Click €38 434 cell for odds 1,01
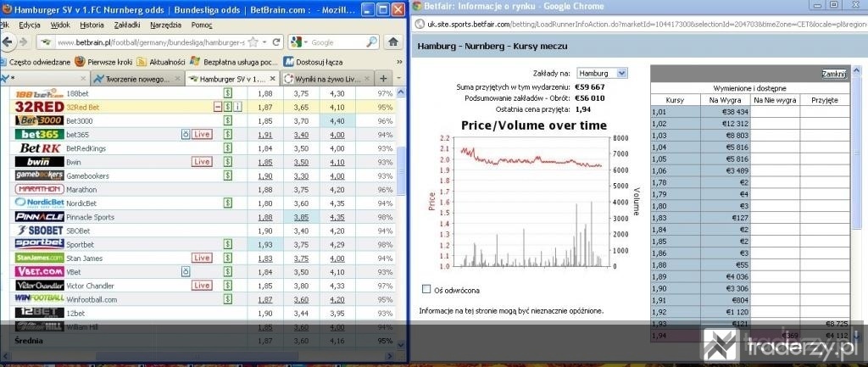Screen dimensions: 868x367 (x=726, y=111)
